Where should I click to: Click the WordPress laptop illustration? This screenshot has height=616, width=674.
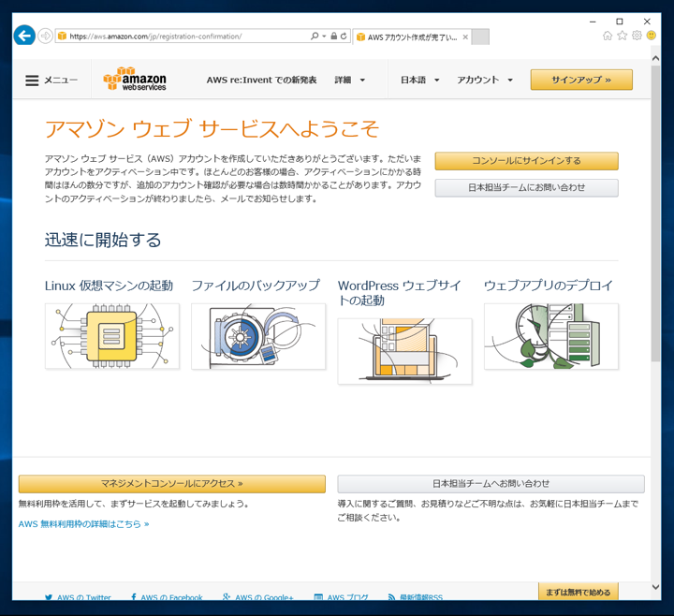[x=404, y=351]
